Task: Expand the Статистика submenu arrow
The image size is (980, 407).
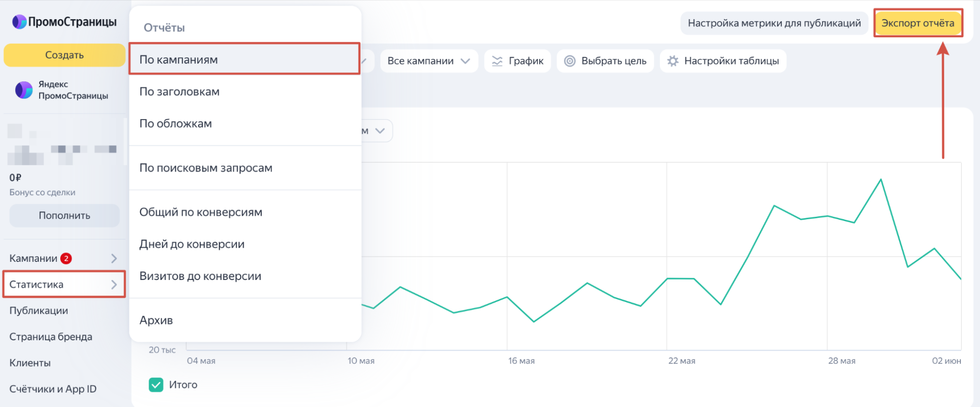Action: pos(114,284)
